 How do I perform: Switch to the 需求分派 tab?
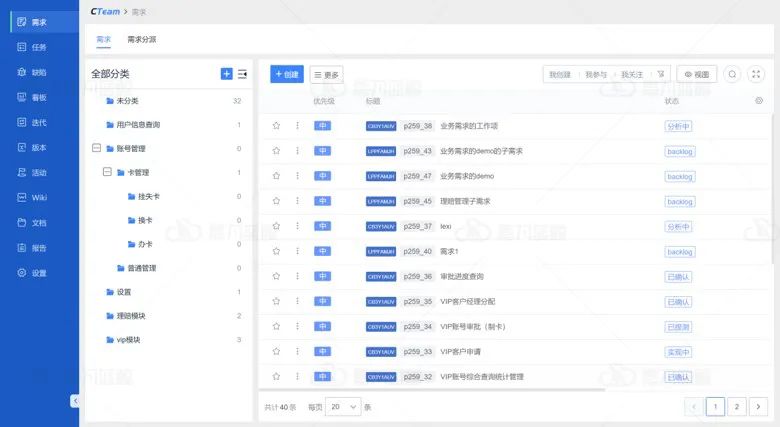click(x=142, y=39)
